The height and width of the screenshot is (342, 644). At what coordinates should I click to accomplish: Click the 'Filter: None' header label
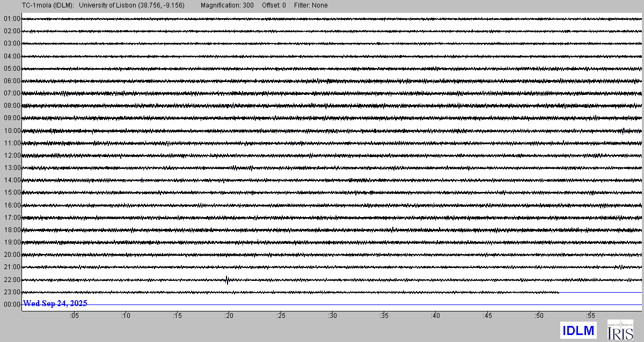(x=311, y=5)
